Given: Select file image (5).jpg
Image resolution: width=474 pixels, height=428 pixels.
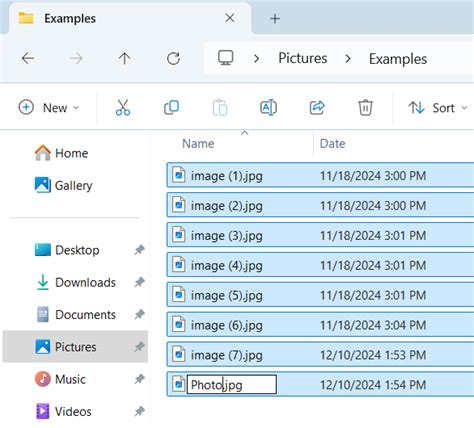Looking at the screenshot, I should point(320,295).
